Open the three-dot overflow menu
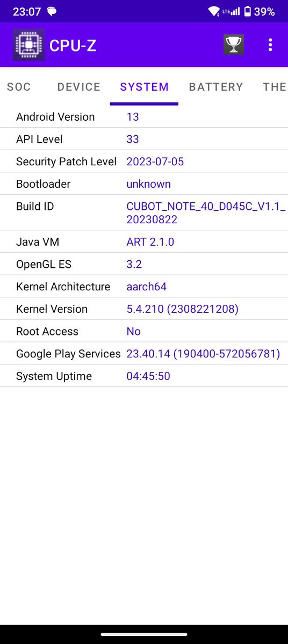Viewport: 288px width, 644px height. click(x=270, y=45)
